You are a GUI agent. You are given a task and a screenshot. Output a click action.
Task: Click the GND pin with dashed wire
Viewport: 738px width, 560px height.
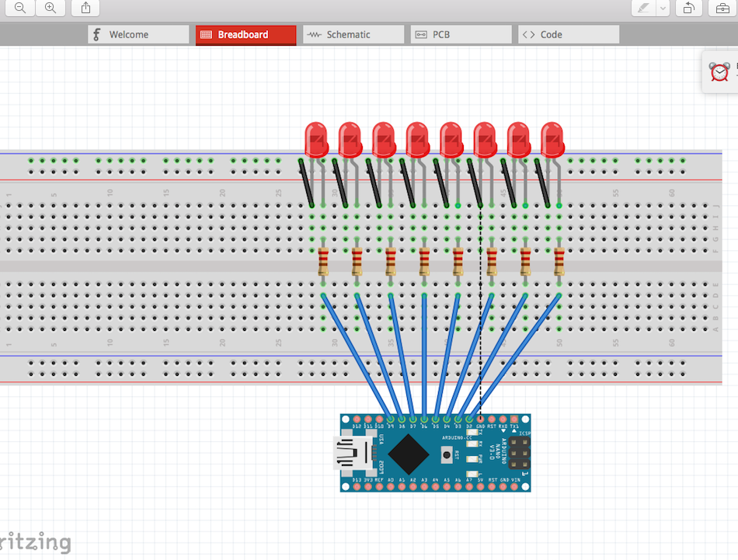click(480, 419)
